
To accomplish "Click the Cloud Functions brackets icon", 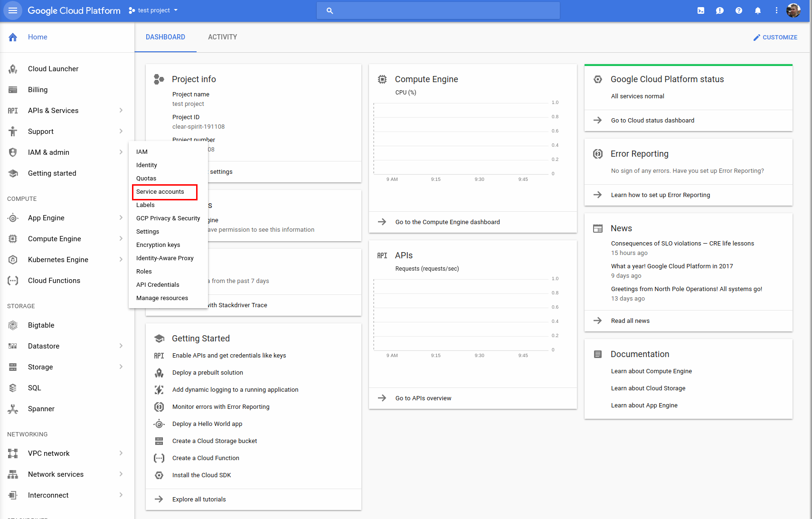I will point(13,281).
